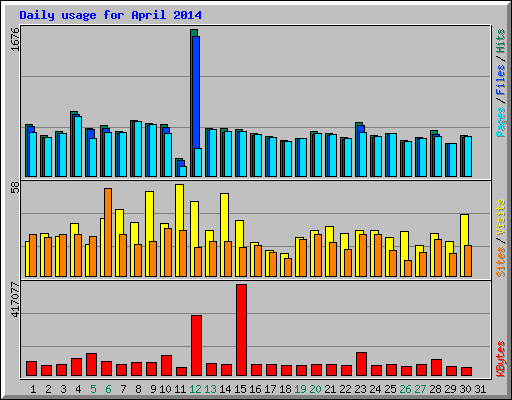
Task: Select day label 11 on the x-axis
Action: tap(180, 389)
